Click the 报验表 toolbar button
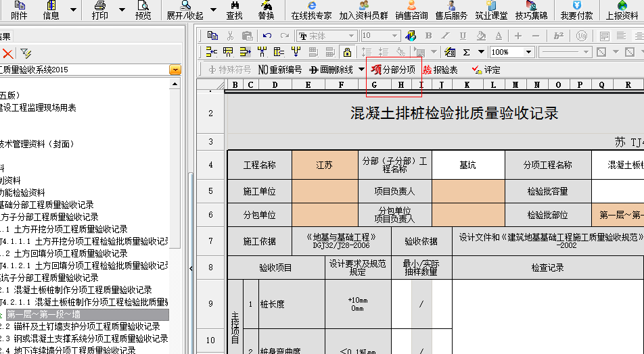 click(x=440, y=70)
